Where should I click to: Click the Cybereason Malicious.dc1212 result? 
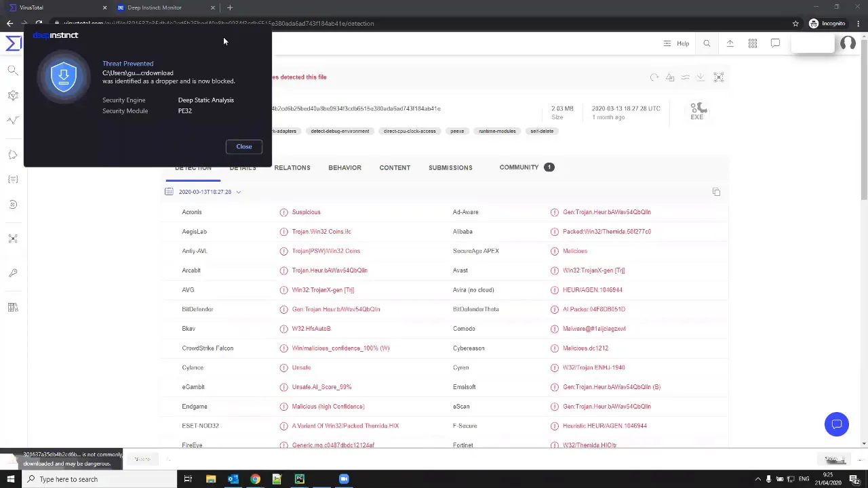pos(585,348)
